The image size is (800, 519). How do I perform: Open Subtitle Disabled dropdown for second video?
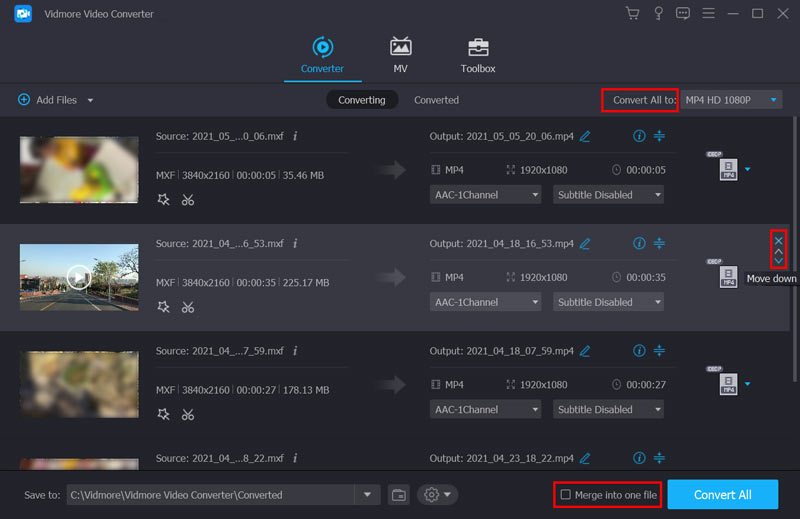pos(608,302)
